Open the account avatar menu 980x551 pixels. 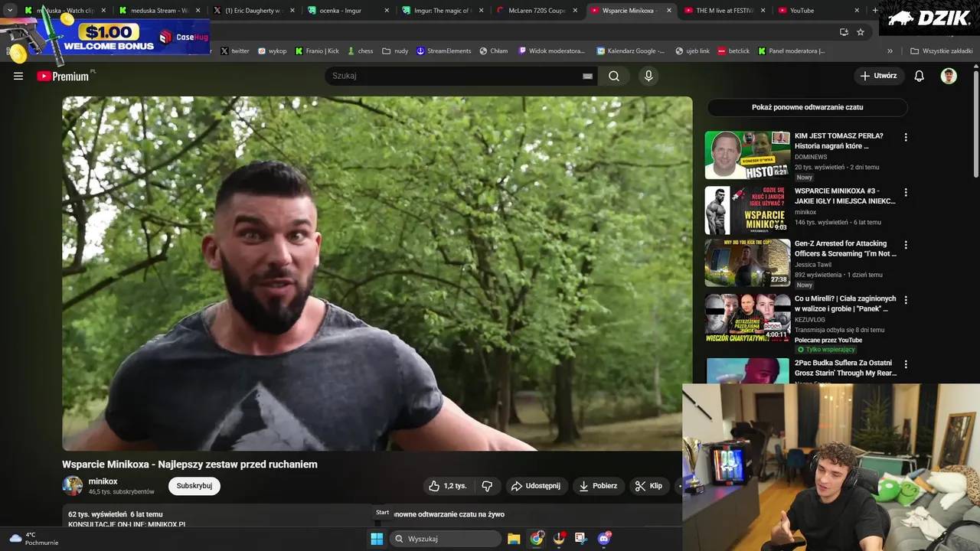pyautogui.click(x=949, y=76)
